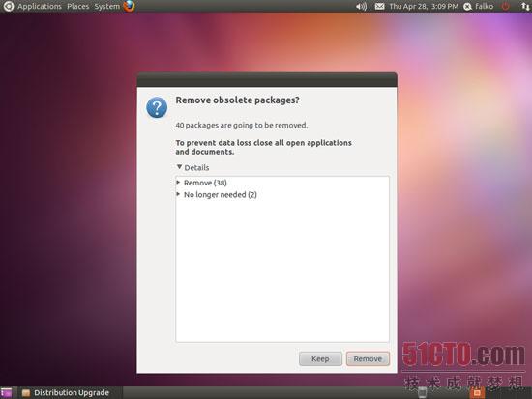Open the network arrows indicator
The image size is (532, 399).
(525, 7)
